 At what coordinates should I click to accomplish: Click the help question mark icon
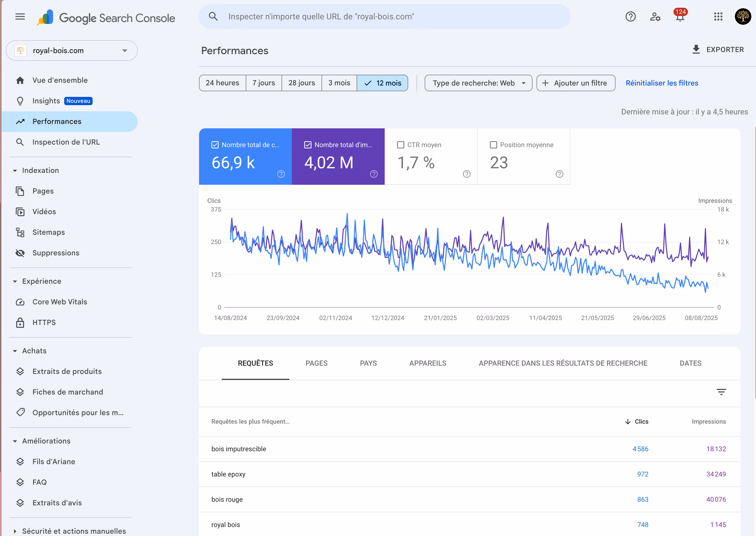pos(630,16)
